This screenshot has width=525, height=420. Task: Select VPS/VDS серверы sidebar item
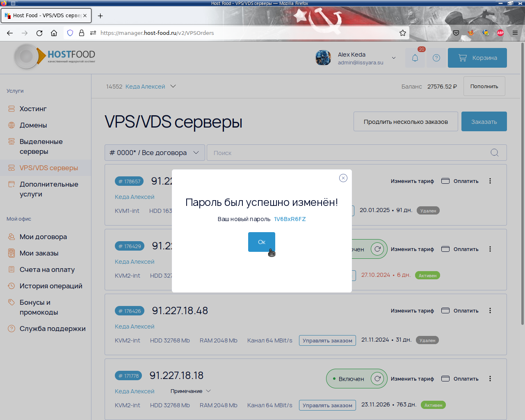click(49, 168)
